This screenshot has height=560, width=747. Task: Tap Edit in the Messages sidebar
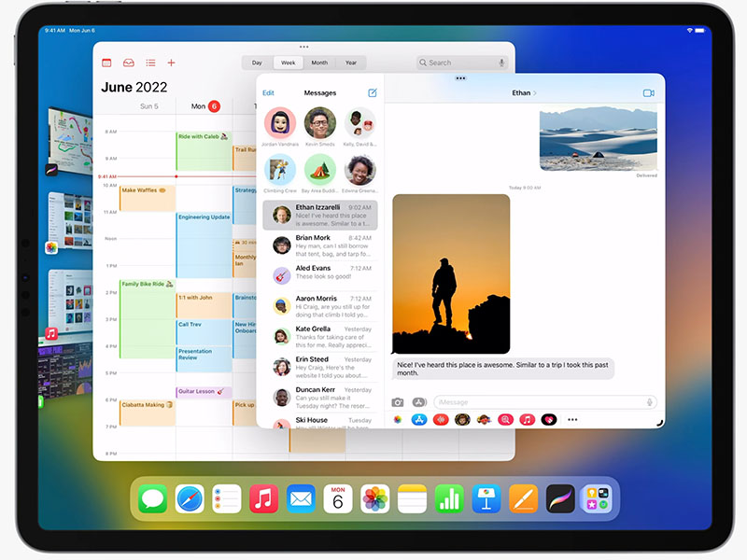pos(268,93)
